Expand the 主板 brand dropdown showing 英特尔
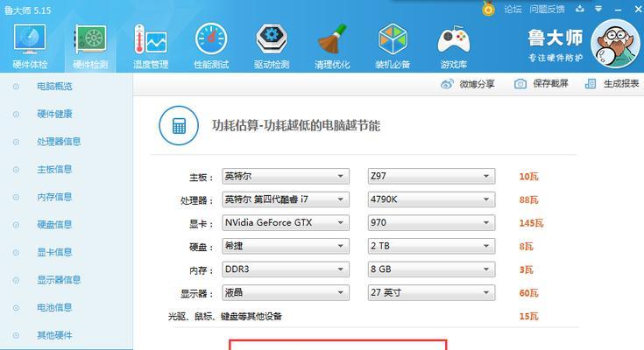Viewport: 644px width, 350px height. pyautogui.click(x=286, y=176)
